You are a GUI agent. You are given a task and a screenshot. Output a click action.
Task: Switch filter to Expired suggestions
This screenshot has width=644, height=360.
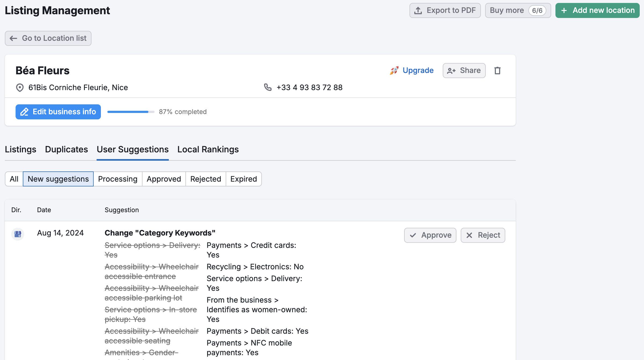(243, 179)
